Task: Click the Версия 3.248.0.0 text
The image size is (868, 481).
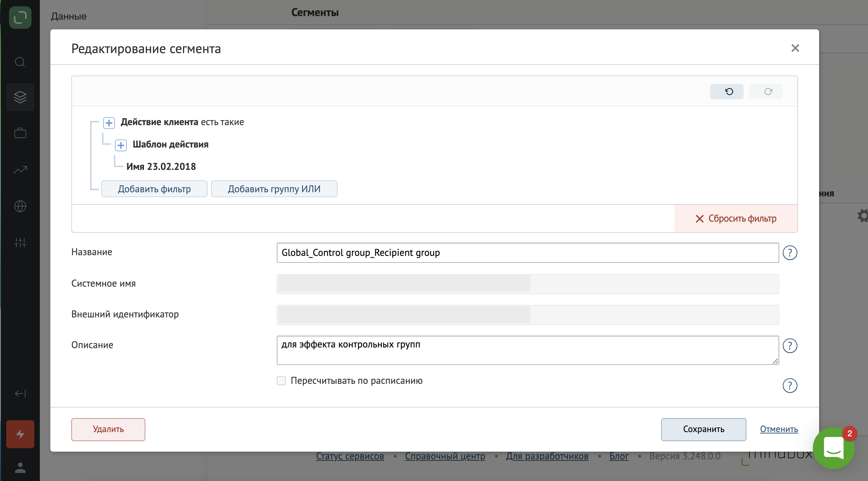Action: 685,456
